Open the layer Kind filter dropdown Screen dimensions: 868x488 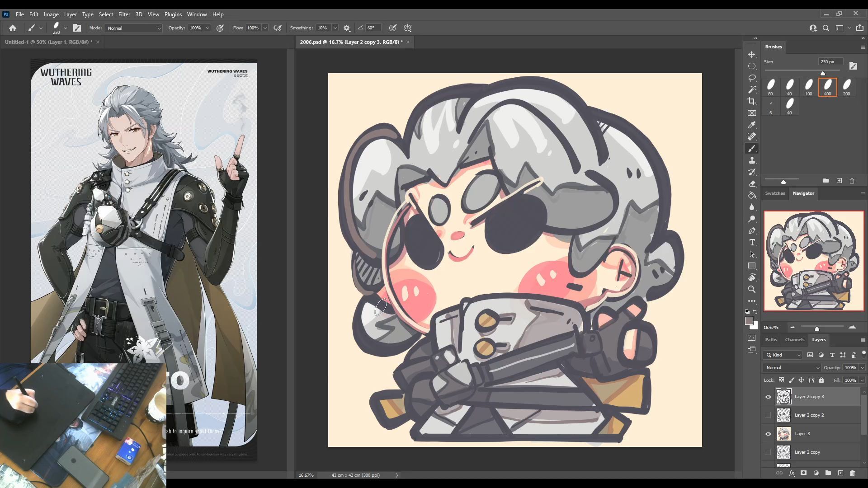783,355
